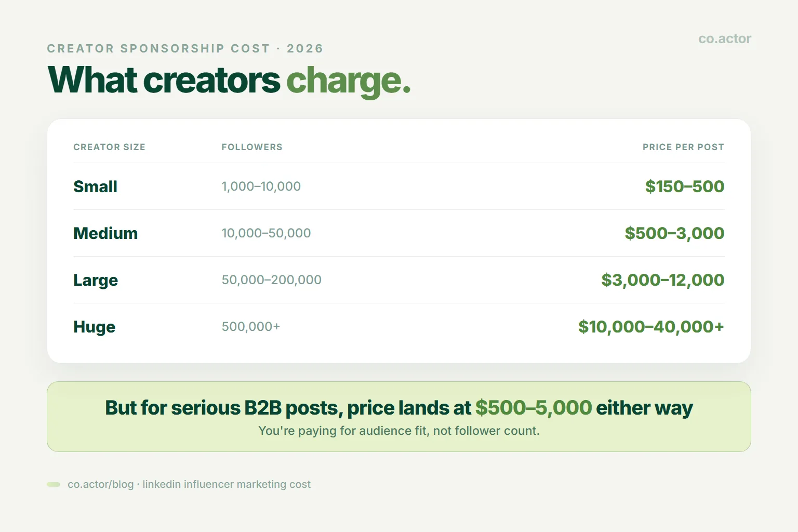This screenshot has width=798, height=532.
Task: Select the CREATOR SIZE column header
Action: click(109, 147)
